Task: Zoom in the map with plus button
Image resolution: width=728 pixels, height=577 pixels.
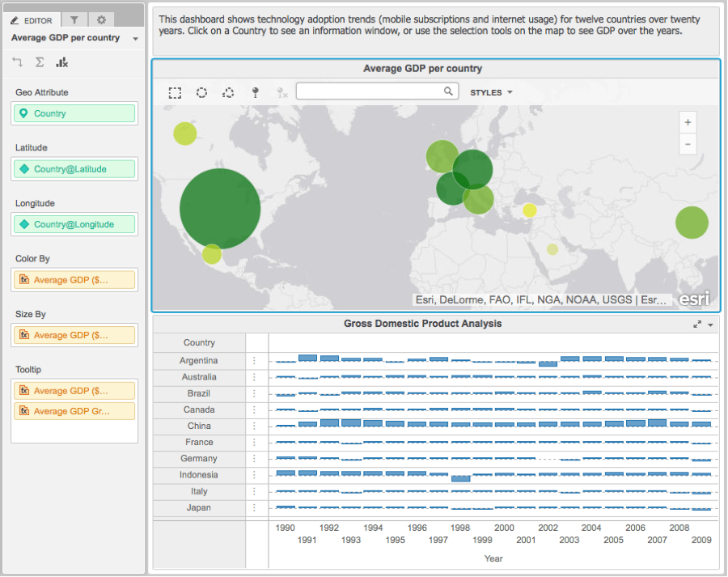Action: [688, 123]
